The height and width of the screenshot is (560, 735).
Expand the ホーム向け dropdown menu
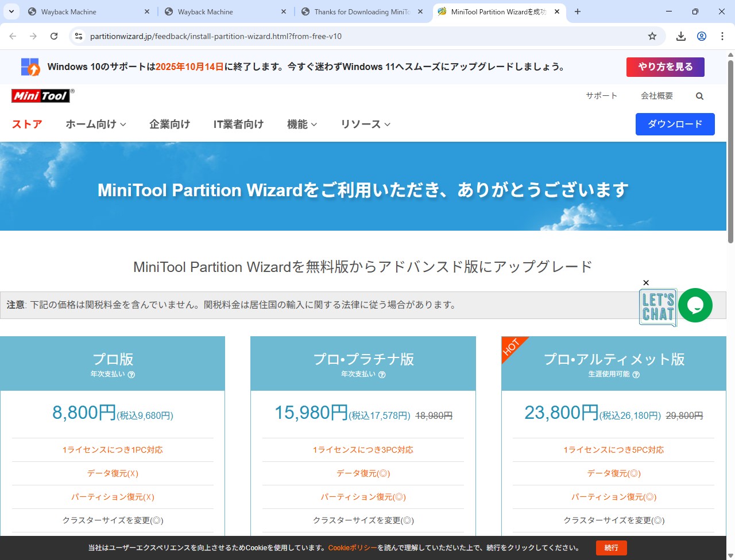click(x=96, y=124)
